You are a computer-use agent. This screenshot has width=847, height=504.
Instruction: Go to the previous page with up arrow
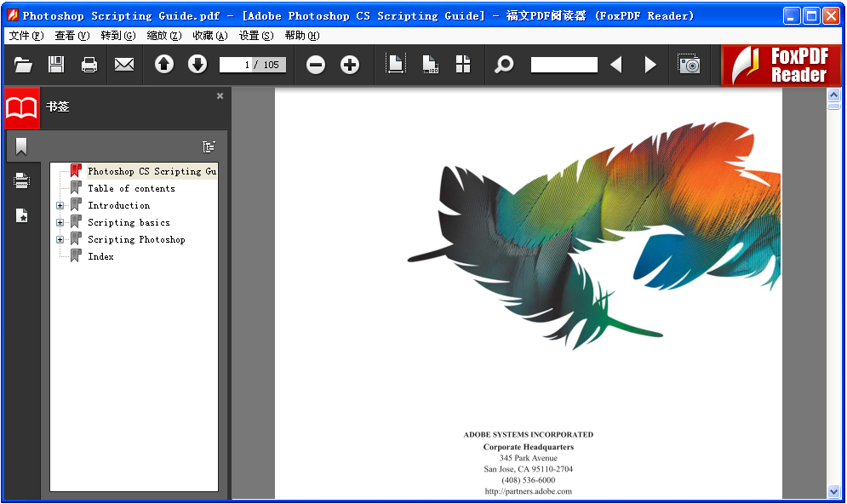[x=164, y=65]
